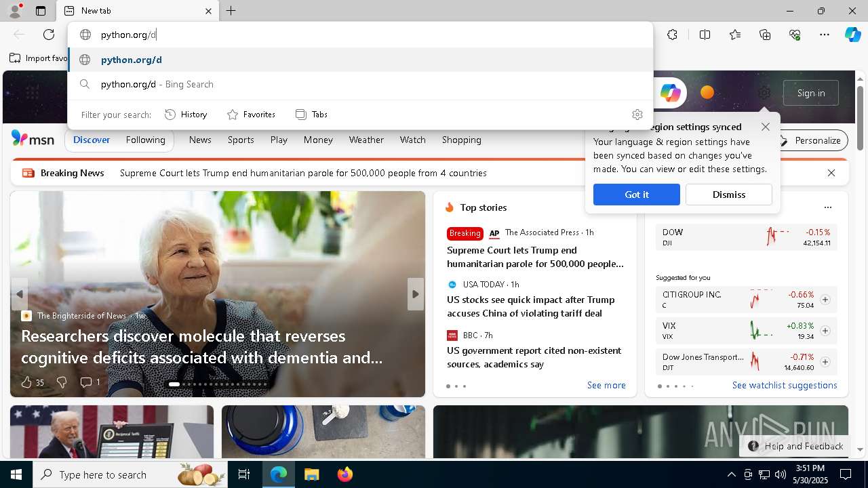Open a new tab with the plus button
Viewport: 868px width, 488px height.
[231, 11]
